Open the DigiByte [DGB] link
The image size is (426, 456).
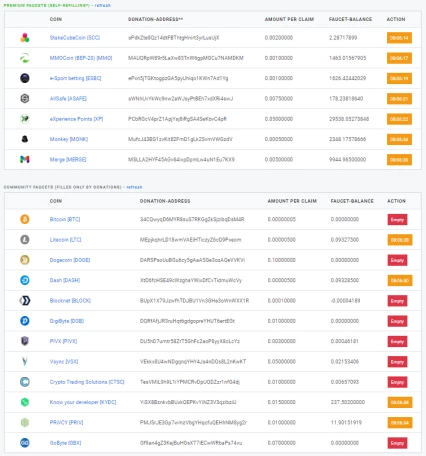pos(67,321)
